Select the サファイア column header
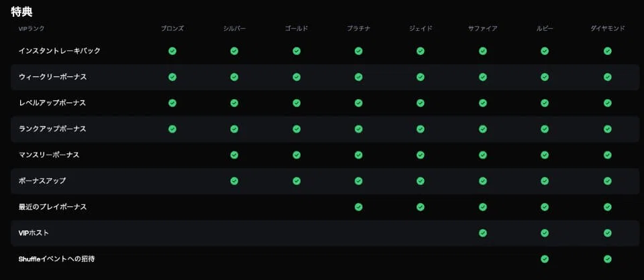The height and width of the screenshot is (280, 644). (x=482, y=29)
